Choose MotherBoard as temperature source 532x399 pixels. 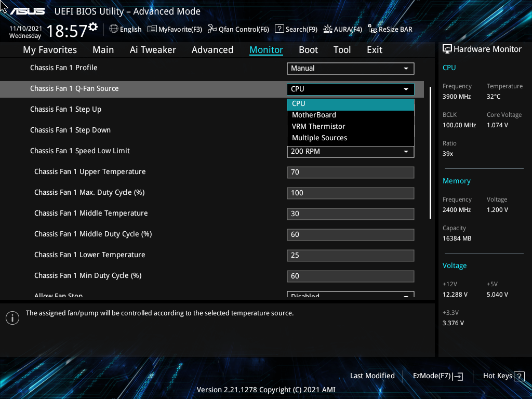pos(351,115)
